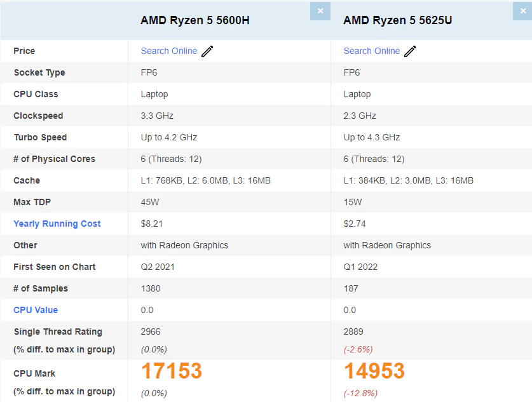Image resolution: width=532 pixels, height=402 pixels.
Task: Click the 2966 single thread rating
Action: [x=151, y=332]
